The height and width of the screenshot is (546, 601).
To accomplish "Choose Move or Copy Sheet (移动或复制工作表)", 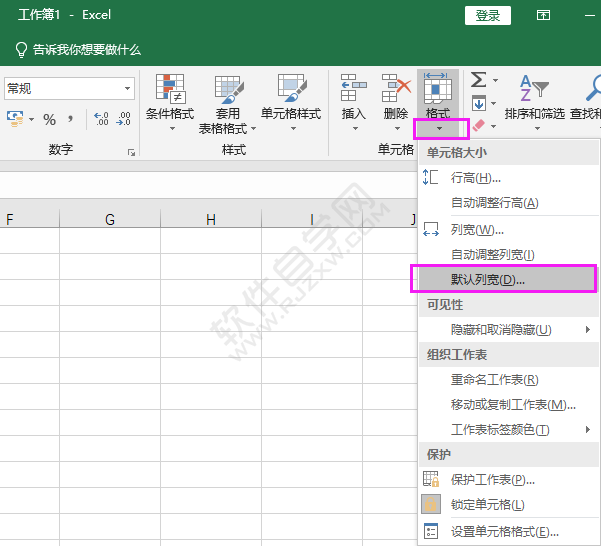I will (509, 405).
